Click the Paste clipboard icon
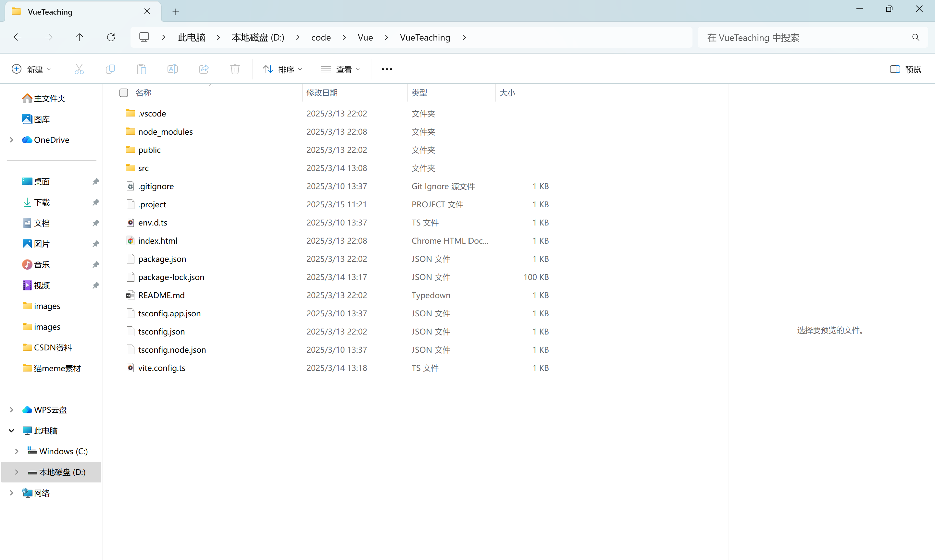This screenshot has height=560, width=935. pyautogui.click(x=142, y=69)
